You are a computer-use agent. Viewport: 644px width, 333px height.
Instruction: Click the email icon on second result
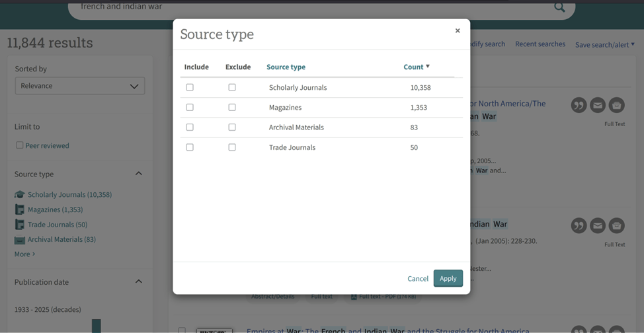598,226
